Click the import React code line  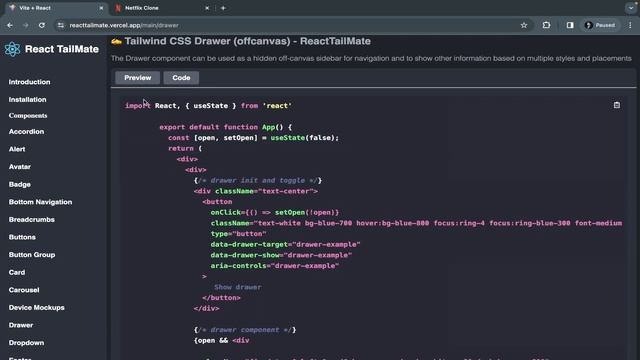(208, 106)
